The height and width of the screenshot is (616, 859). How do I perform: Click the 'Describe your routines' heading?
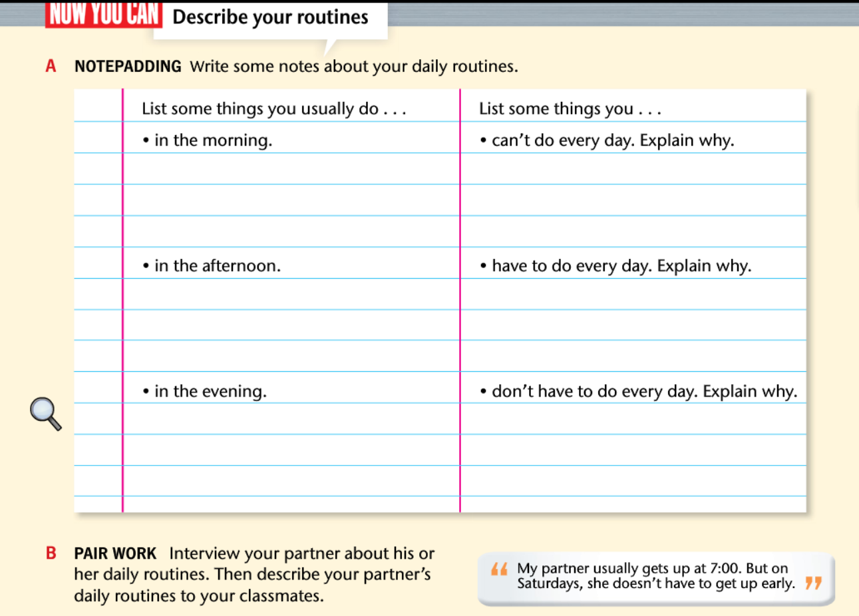pyautogui.click(x=270, y=17)
